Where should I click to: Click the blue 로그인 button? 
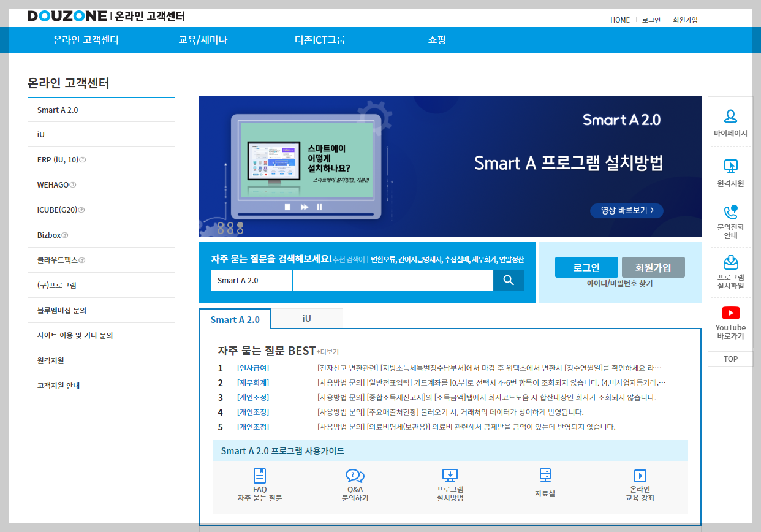pyautogui.click(x=586, y=267)
